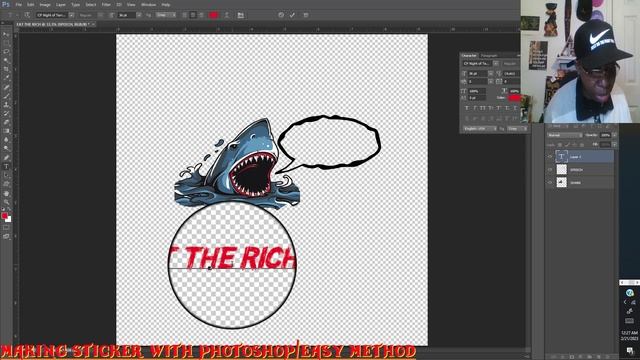This screenshot has height=360, width=640.
Task: Select the Crop tool
Action: pos(6,69)
